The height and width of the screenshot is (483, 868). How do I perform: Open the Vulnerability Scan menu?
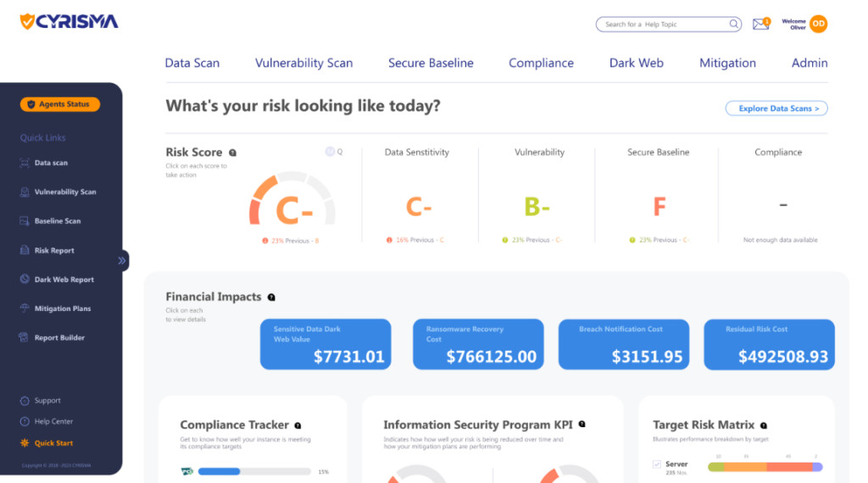(304, 63)
